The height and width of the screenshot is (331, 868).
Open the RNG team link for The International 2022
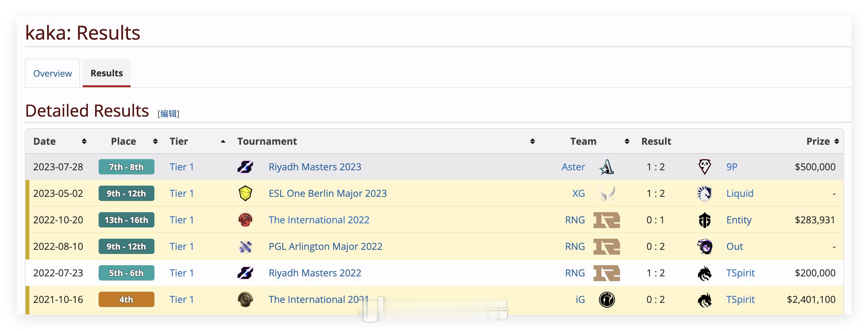click(575, 220)
